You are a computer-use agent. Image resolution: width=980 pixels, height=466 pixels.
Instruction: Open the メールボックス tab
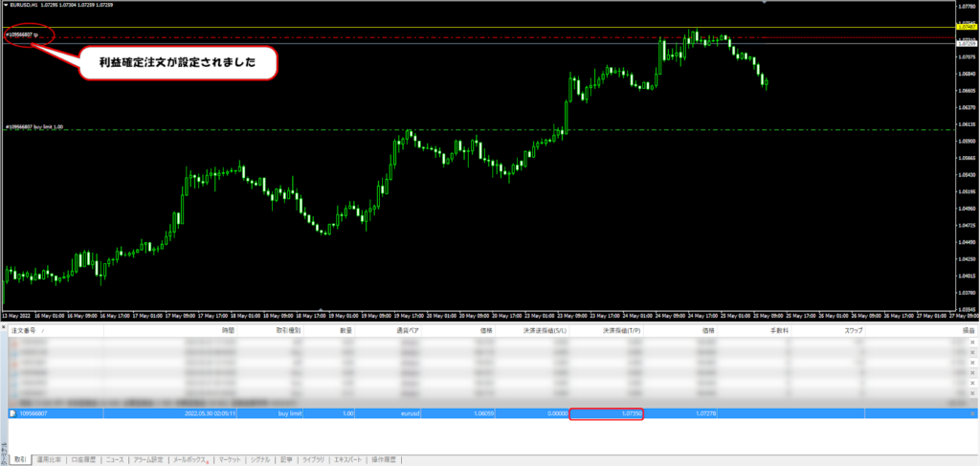point(191,459)
